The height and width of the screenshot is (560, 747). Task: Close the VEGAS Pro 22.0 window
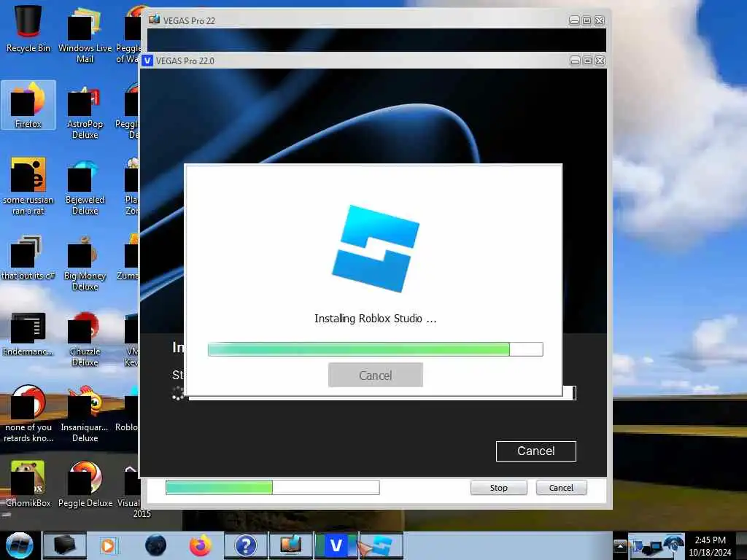point(600,61)
